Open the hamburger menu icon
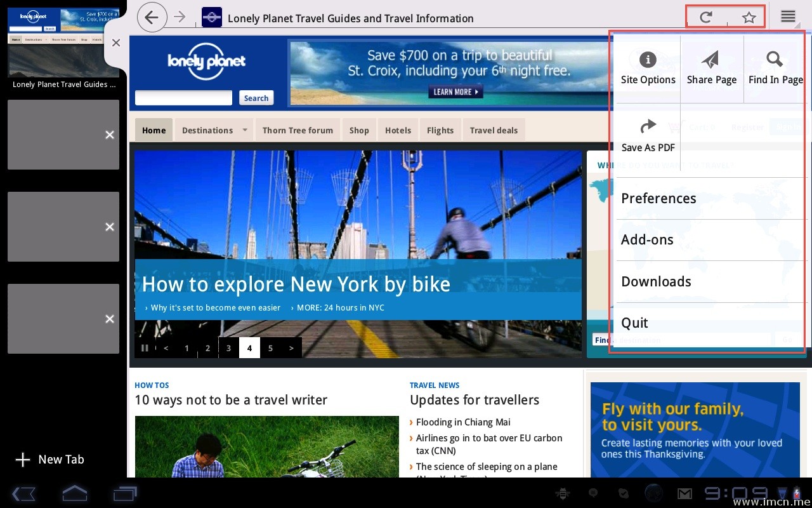The height and width of the screenshot is (508, 812). pos(788,17)
